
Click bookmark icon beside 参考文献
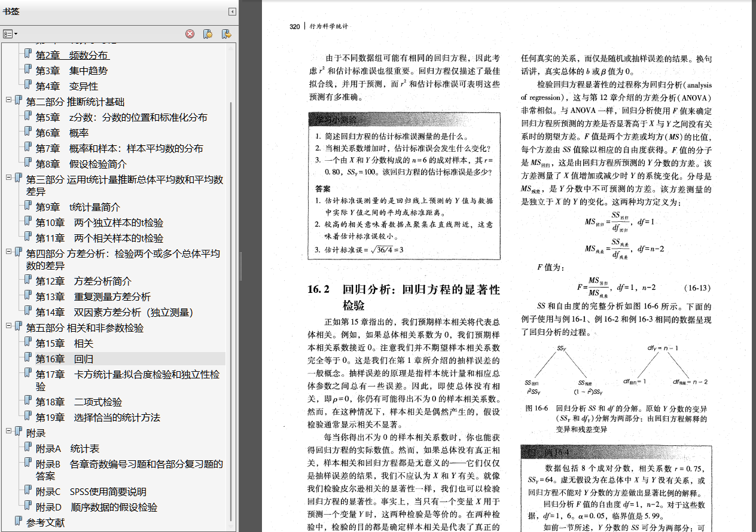point(19,522)
